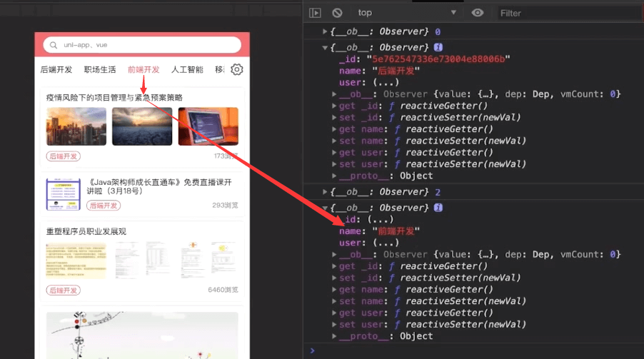The image size is (644, 359).
Task: Click the 6460浏览 view count
Action: pos(223,290)
